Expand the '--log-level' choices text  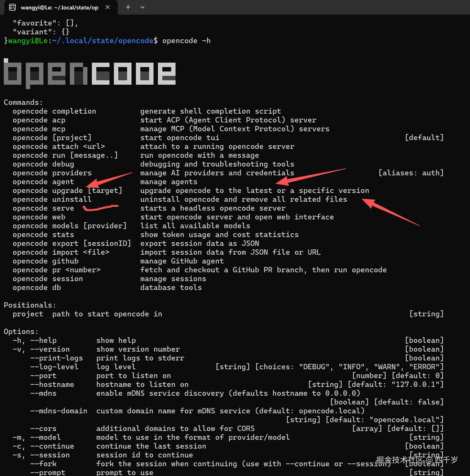point(349,366)
